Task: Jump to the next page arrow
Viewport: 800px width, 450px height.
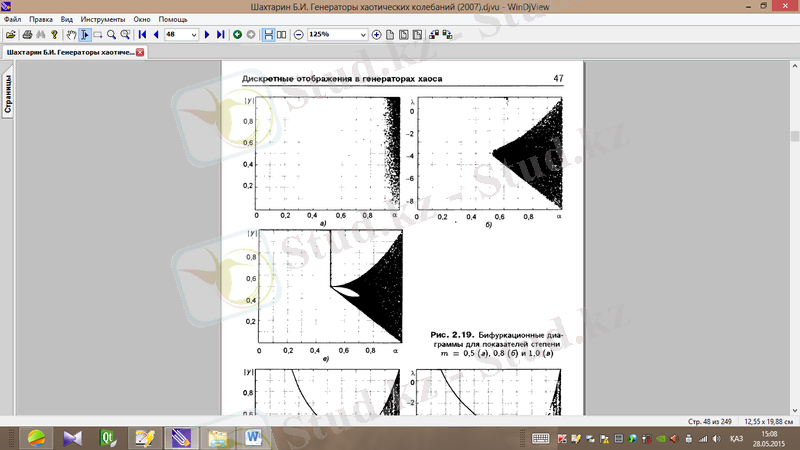Action: coord(207,35)
